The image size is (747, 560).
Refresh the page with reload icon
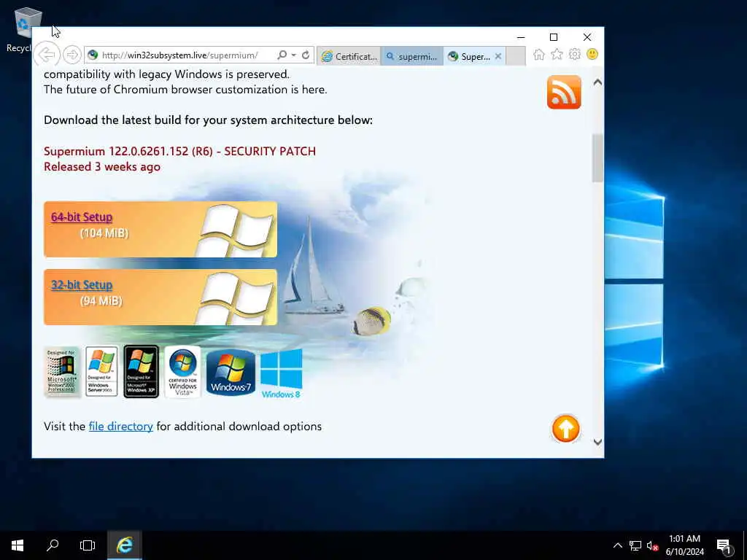(306, 55)
